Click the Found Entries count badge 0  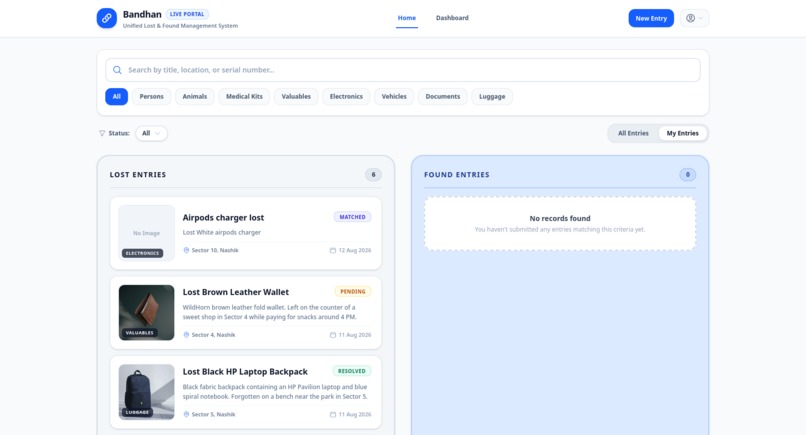688,175
